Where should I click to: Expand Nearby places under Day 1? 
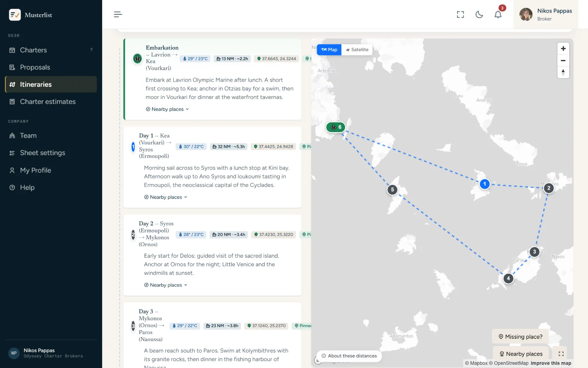(x=166, y=197)
